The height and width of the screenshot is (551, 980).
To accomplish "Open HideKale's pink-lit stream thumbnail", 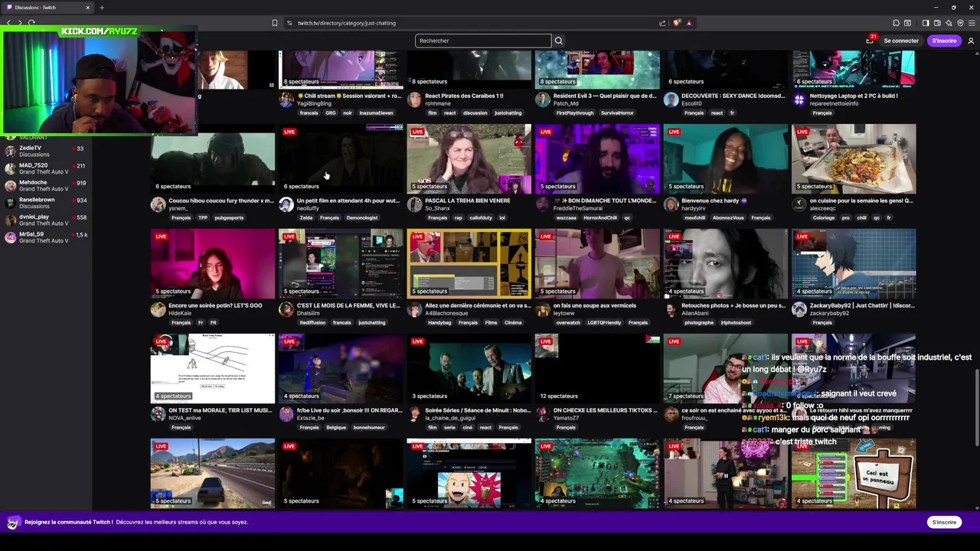I will (x=213, y=263).
